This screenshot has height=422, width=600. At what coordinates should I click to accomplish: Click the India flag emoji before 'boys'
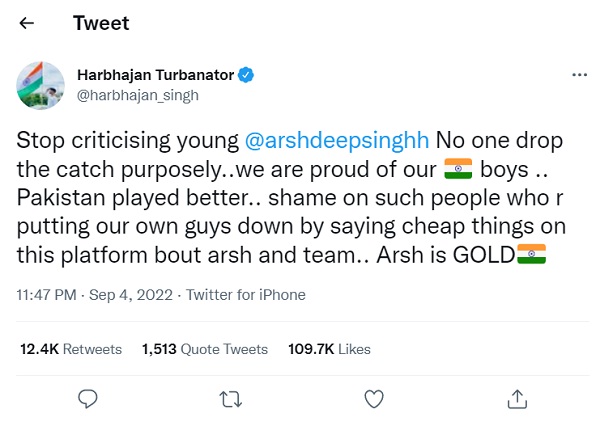pyautogui.click(x=455, y=169)
